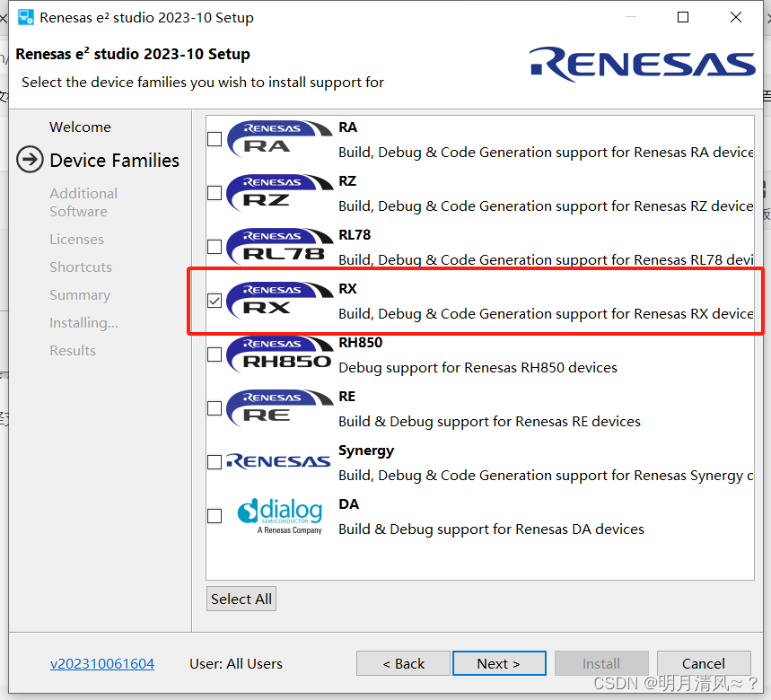This screenshot has width=771, height=700.
Task: Click the greyed-out Install button
Action: pos(601,663)
